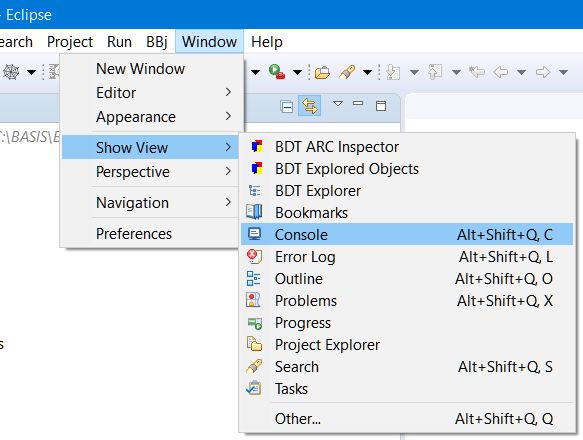
Task: Click the last edit location icon
Action: coord(477,71)
